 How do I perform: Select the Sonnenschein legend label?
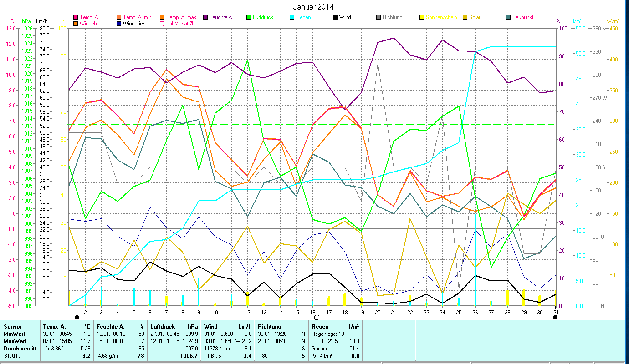[442, 17]
